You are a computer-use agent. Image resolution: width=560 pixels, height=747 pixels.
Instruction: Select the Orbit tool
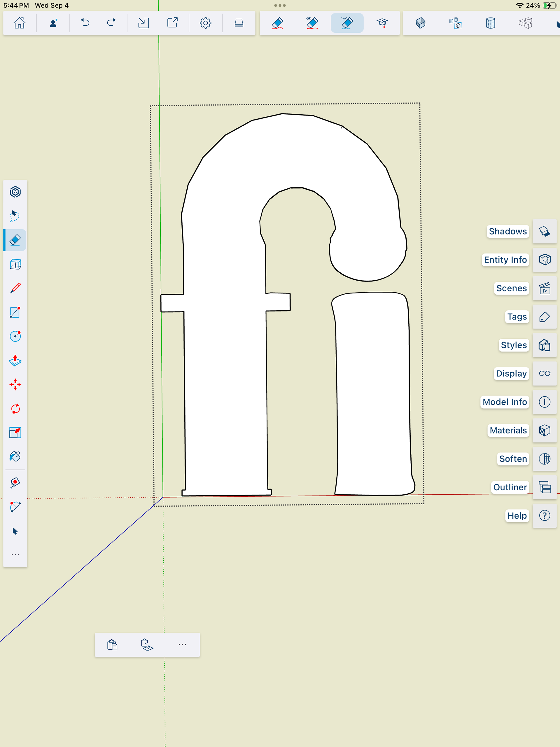point(15,192)
